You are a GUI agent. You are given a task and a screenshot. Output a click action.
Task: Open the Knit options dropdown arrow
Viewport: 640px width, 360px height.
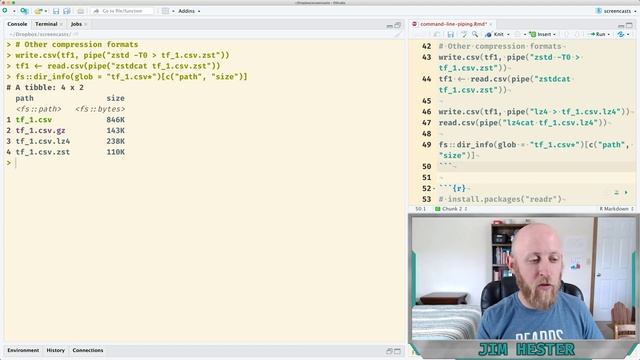click(508, 35)
